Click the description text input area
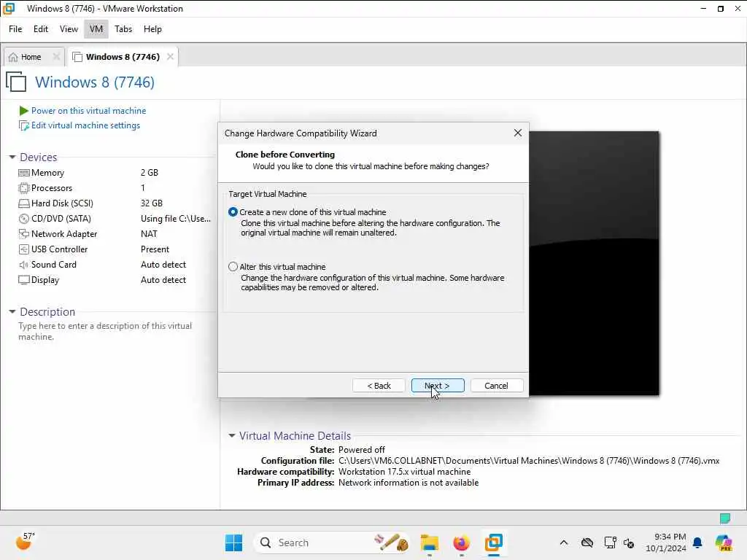The height and width of the screenshot is (560, 747). point(105,331)
